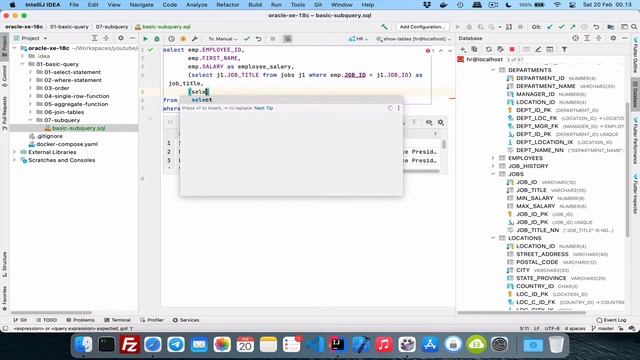Screen dimensions: 640x360
Task: Open the show-tables session dropdown
Action: [413, 39]
